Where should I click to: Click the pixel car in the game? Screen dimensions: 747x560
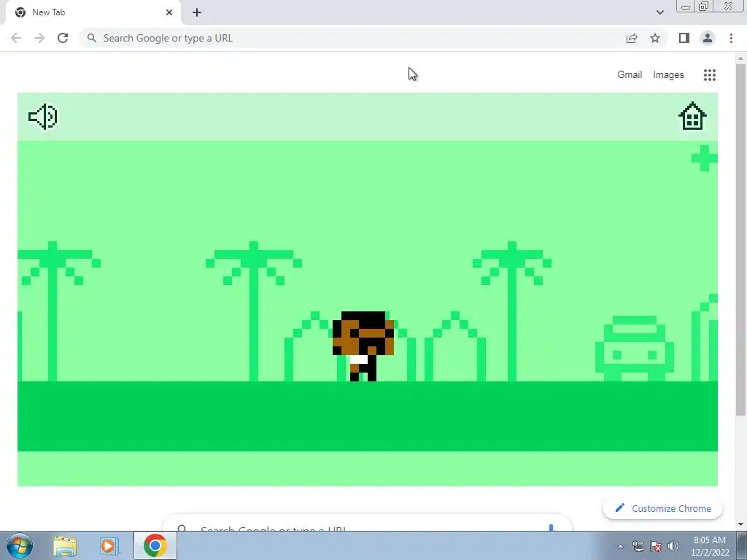click(635, 348)
